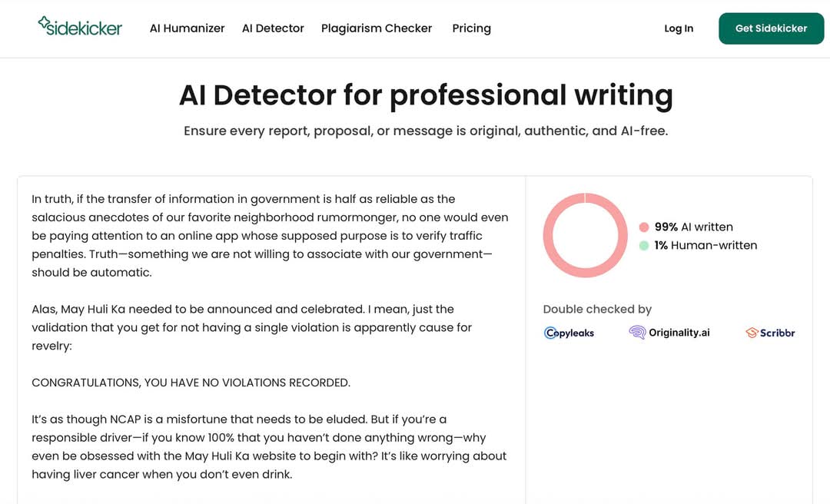
Task: Click the "Double checked by" text
Action: click(x=597, y=309)
